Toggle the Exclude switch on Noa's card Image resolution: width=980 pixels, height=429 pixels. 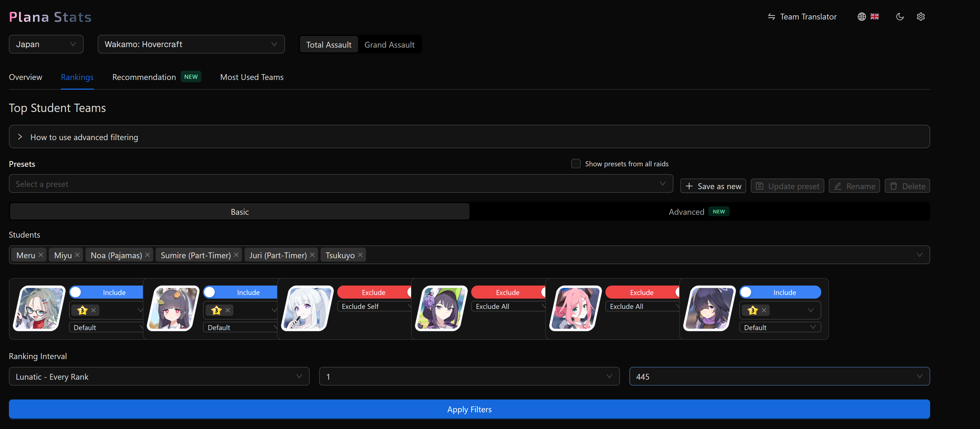click(374, 292)
